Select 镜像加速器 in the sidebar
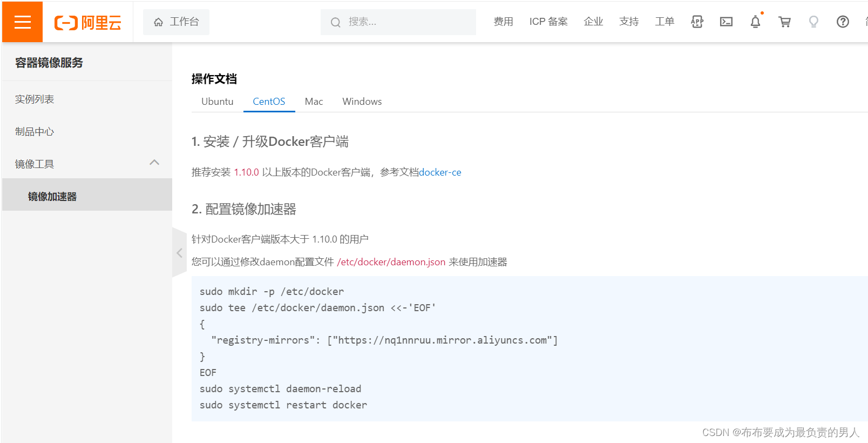 point(87,194)
